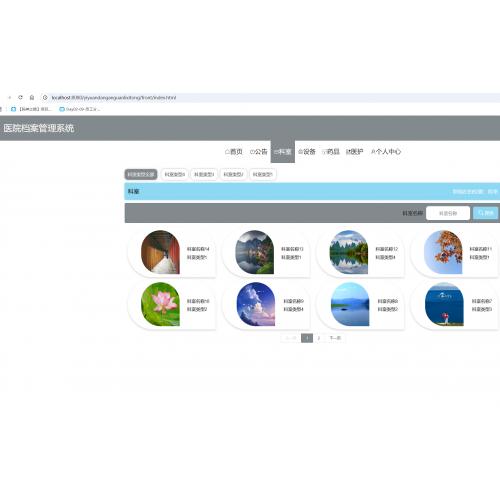Open the 设备 navigation item
The image size is (500, 500).
(x=307, y=152)
